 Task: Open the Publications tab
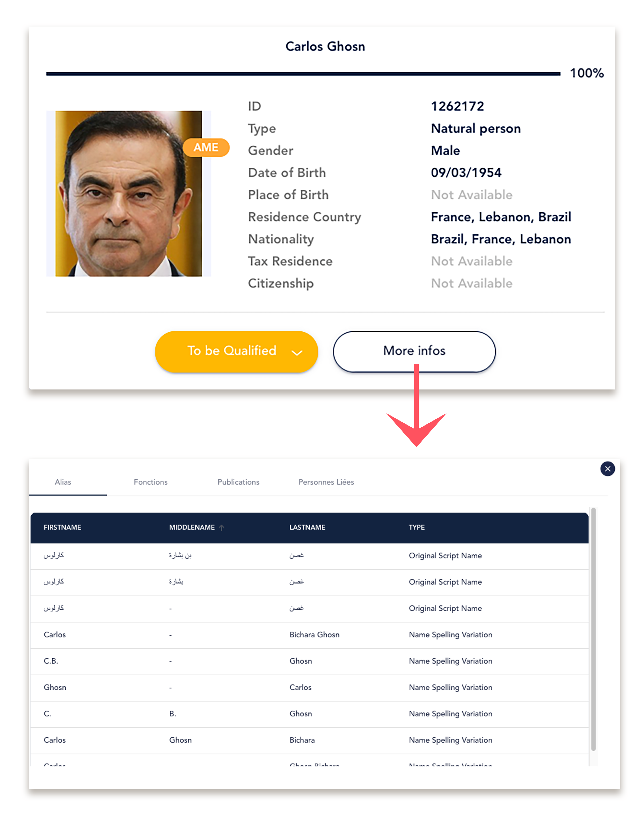(x=238, y=482)
